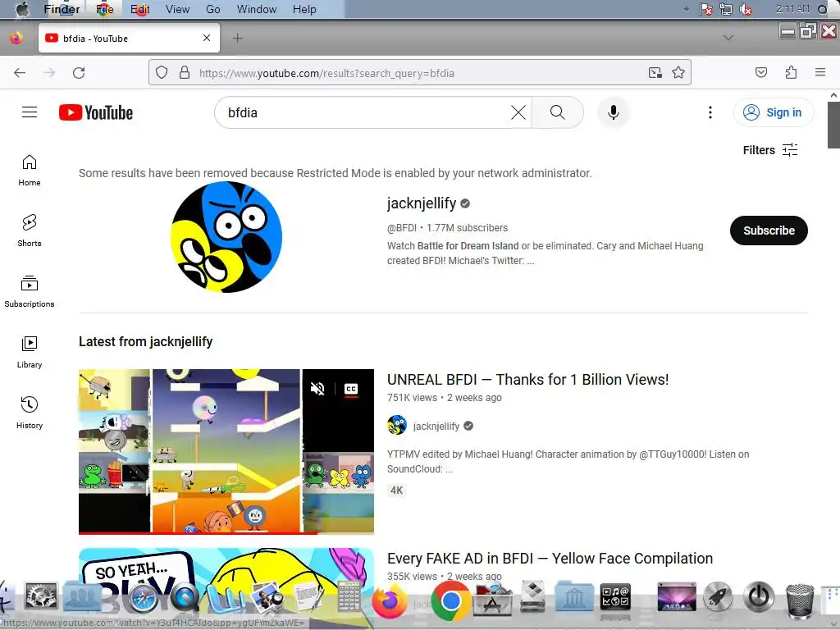
Task: Open Shorts in the sidebar
Action: 30,231
